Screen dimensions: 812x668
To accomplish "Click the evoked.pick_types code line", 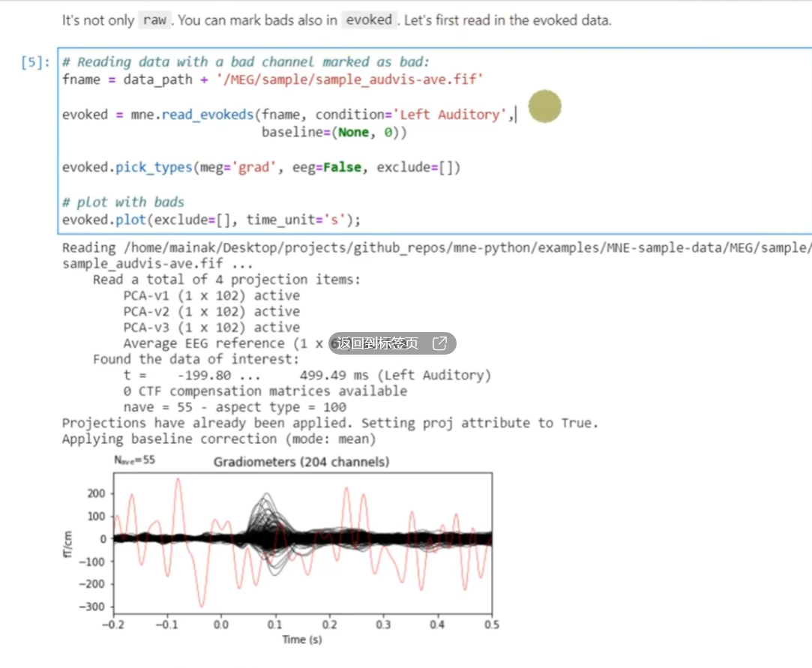I will pyautogui.click(x=261, y=167).
